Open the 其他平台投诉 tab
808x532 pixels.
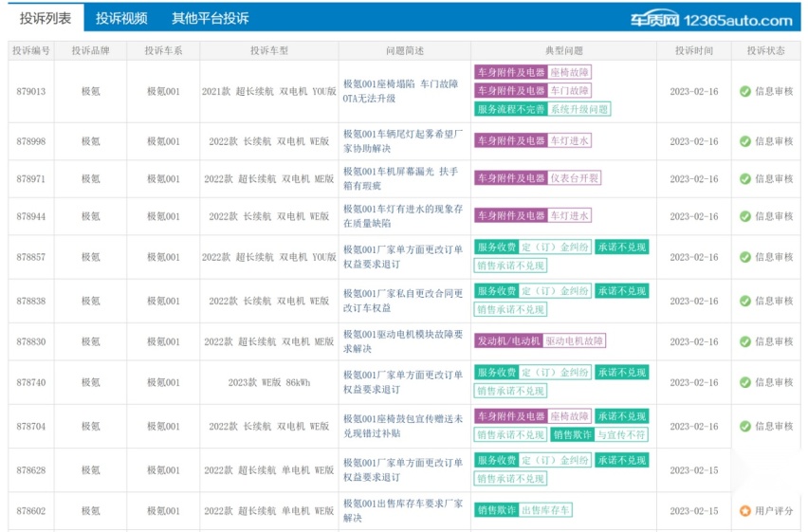click(x=211, y=19)
